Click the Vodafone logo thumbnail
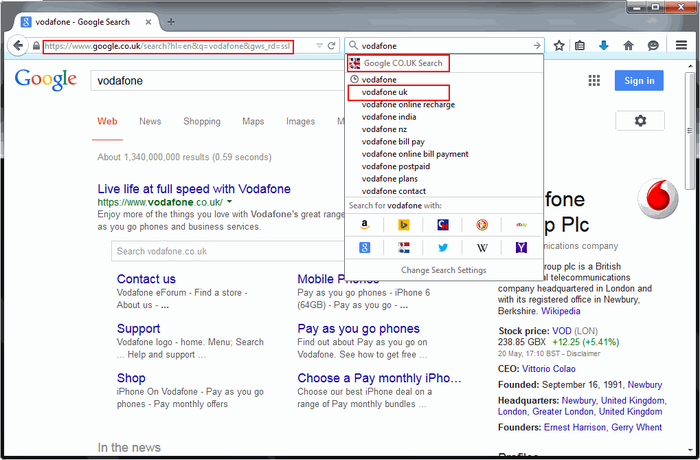 point(658,198)
